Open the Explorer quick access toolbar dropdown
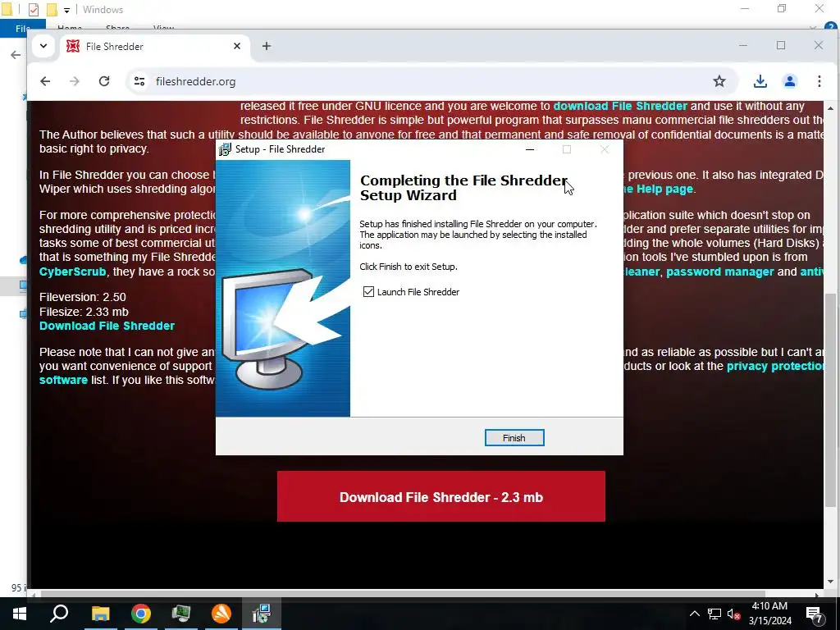840x630 pixels. [66, 10]
